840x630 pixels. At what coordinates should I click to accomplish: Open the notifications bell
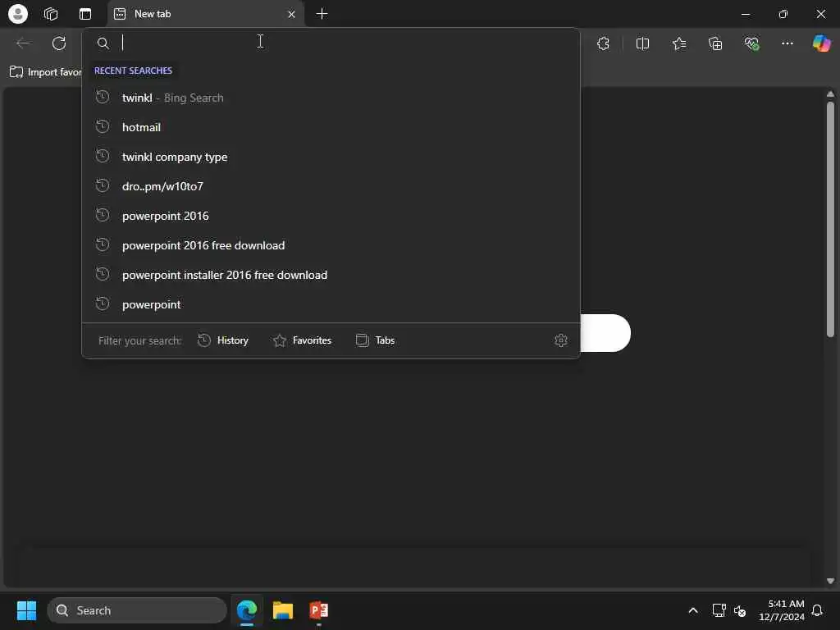click(x=817, y=610)
